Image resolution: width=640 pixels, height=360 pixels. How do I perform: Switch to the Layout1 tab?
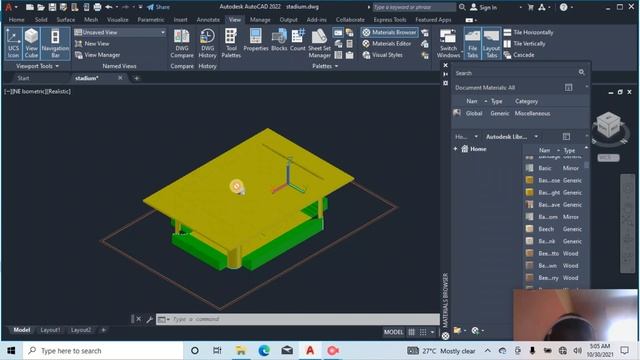coord(50,330)
